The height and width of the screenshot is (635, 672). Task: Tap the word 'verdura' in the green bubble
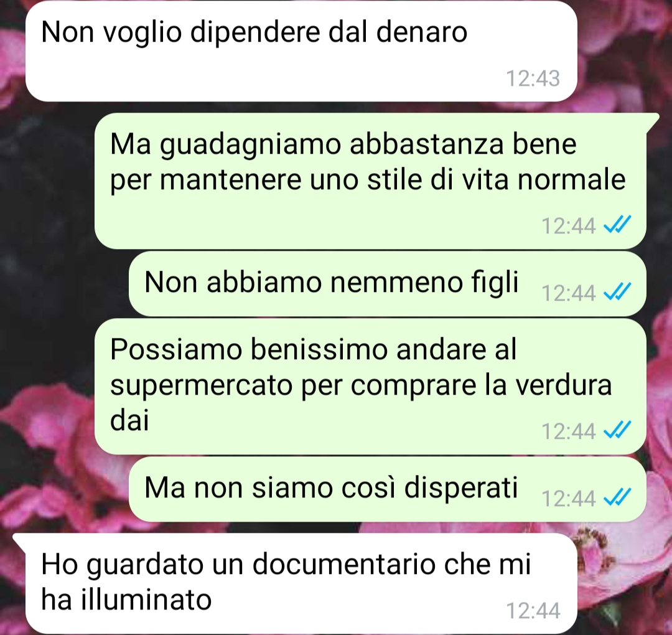pos(563,385)
